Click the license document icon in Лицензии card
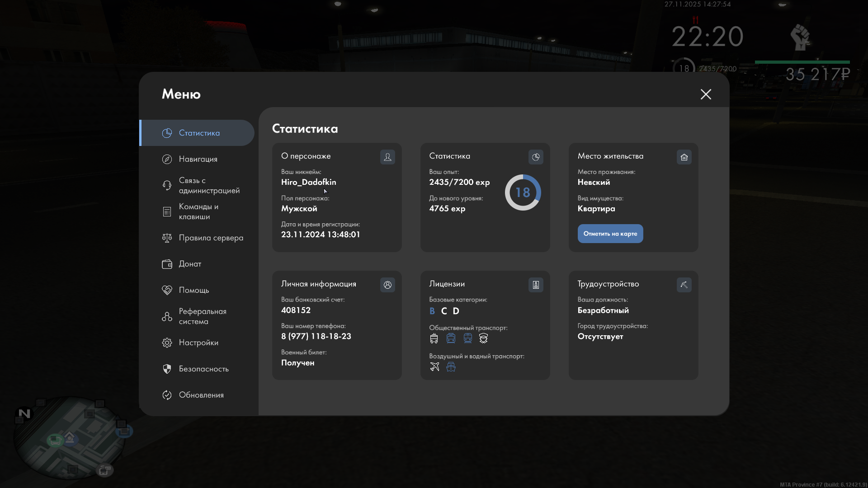 [x=536, y=285]
